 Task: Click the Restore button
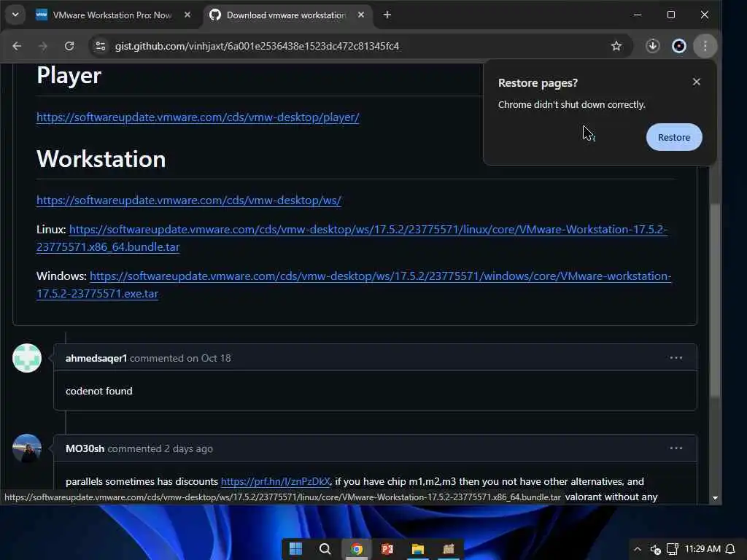point(674,137)
